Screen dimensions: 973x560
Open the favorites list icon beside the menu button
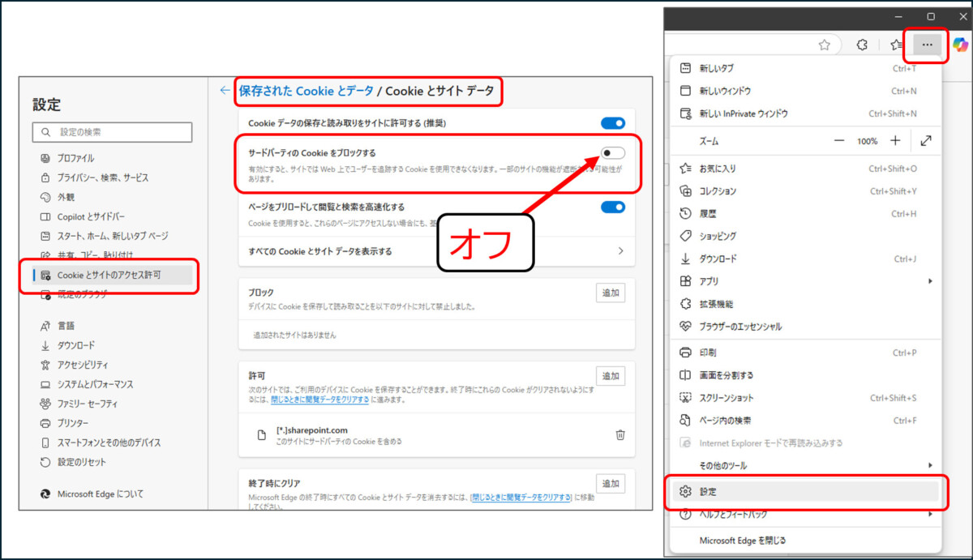[x=896, y=45]
